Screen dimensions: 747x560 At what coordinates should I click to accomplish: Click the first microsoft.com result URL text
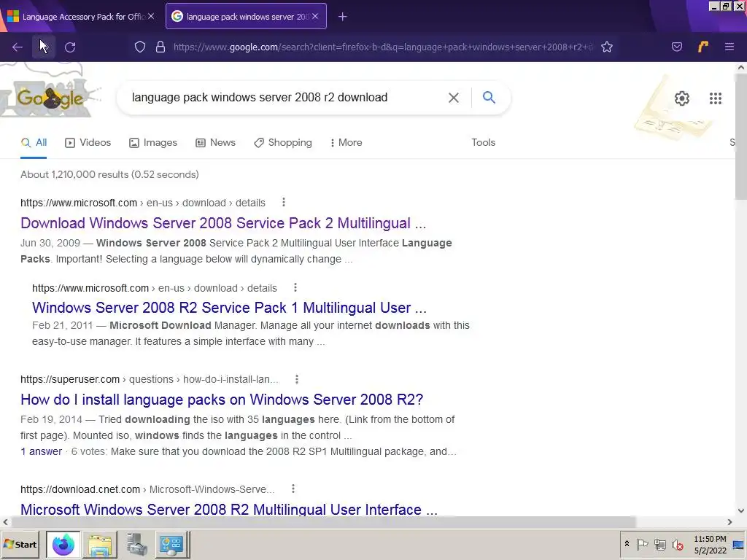coord(143,203)
